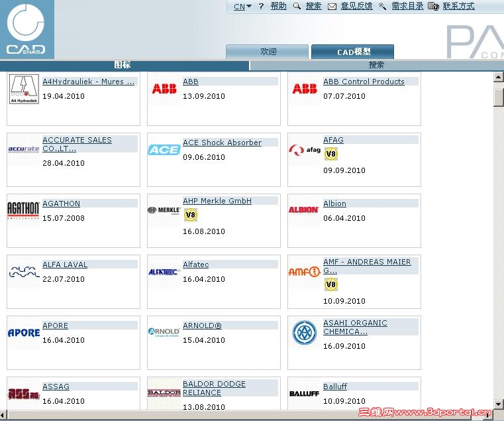Click the ALBION logo icon

tap(303, 210)
